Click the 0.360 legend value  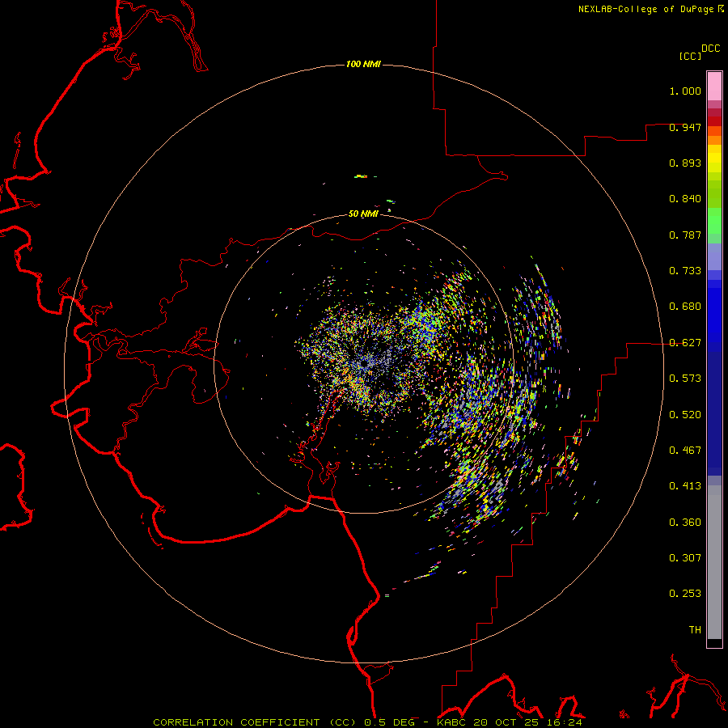pyautogui.click(x=685, y=523)
